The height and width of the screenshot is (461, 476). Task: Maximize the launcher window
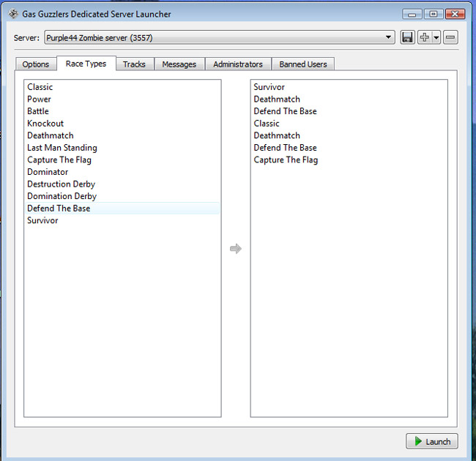434,14
